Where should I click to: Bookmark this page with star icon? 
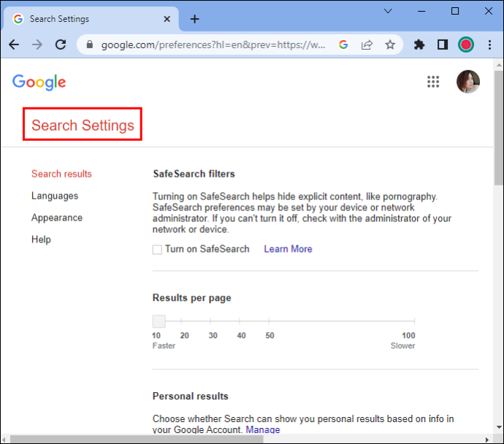click(390, 45)
